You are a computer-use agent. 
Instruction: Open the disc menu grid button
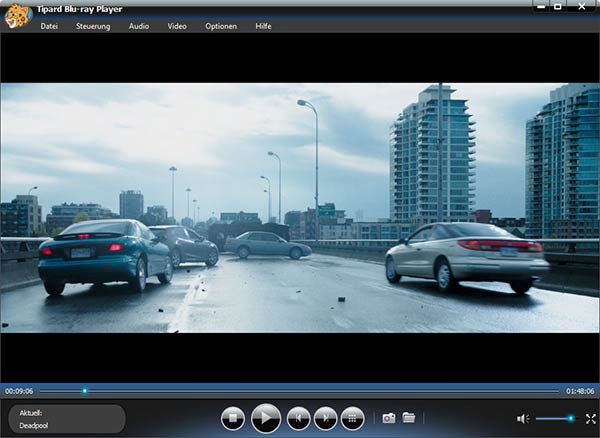coord(352,418)
